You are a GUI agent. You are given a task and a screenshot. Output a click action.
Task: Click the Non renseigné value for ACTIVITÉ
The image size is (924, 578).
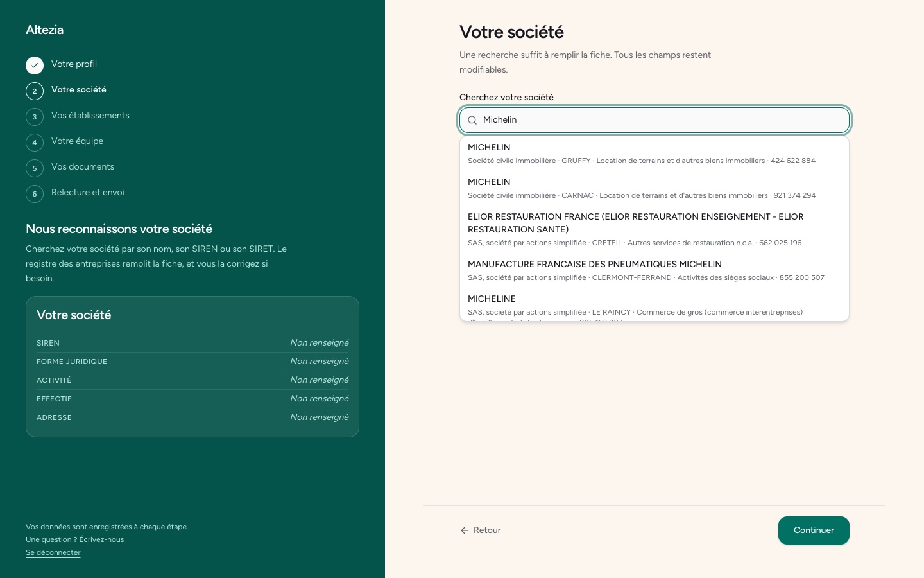320,380
